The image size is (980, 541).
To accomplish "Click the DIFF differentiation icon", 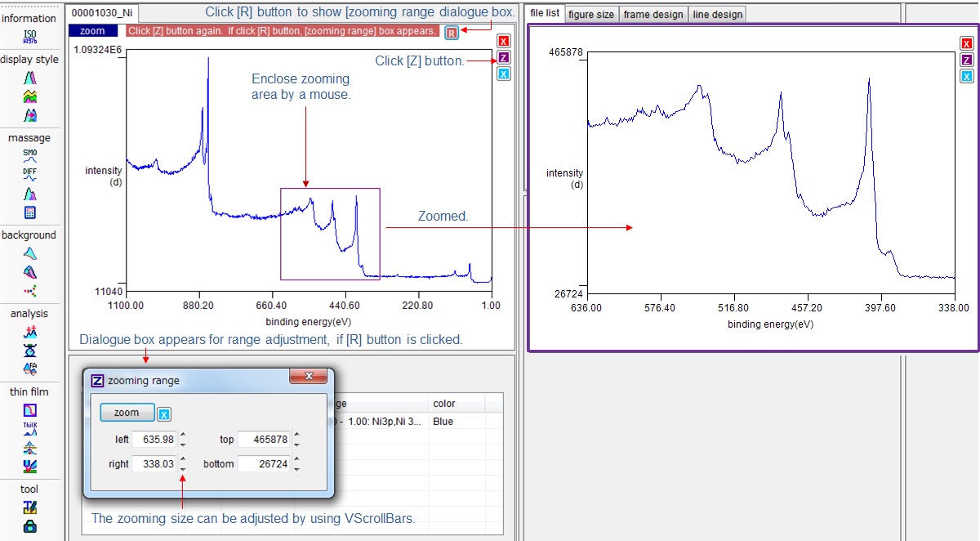I will pyautogui.click(x=29, y=174).
